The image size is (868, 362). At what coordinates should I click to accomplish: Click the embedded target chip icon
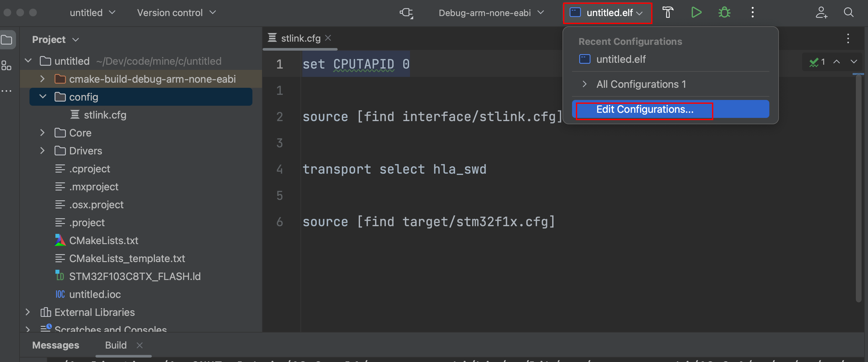coord(406,13)
